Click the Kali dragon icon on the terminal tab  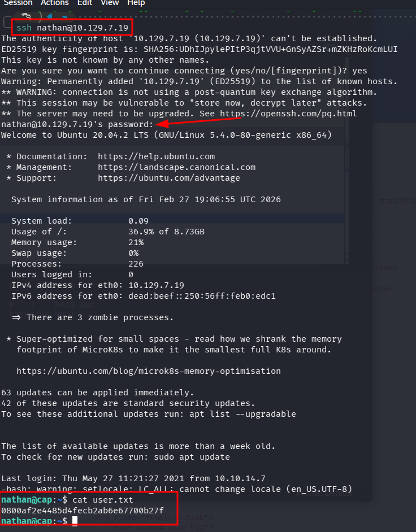26,15
